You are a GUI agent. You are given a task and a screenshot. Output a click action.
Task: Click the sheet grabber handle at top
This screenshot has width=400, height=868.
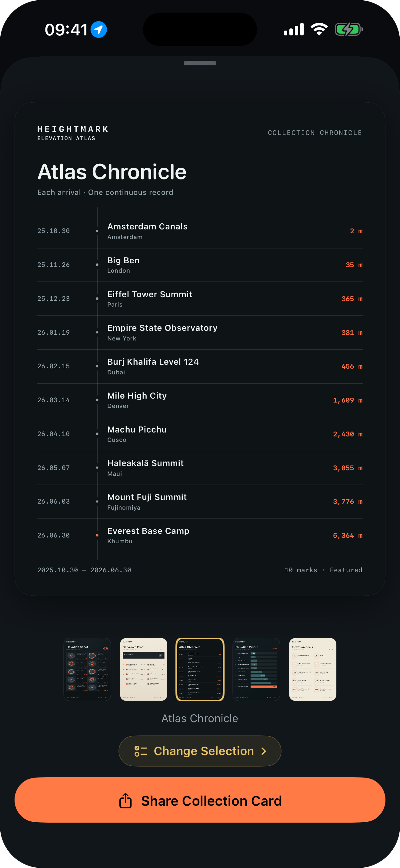coord(200,63)
